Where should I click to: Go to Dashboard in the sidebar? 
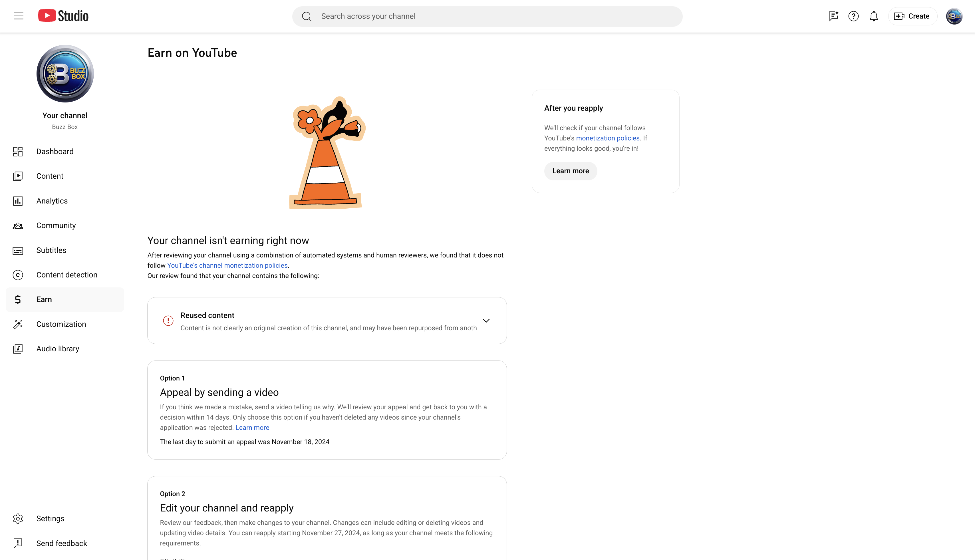coord(65,152)
